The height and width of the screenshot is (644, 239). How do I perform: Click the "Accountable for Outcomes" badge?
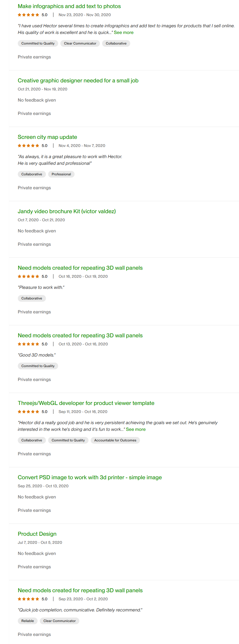click(x=115, y=440)
